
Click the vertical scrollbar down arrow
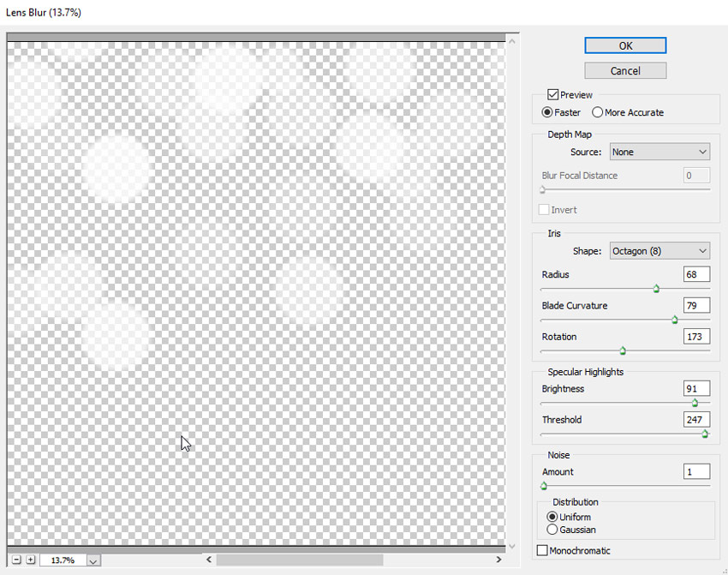pos(512,546)
